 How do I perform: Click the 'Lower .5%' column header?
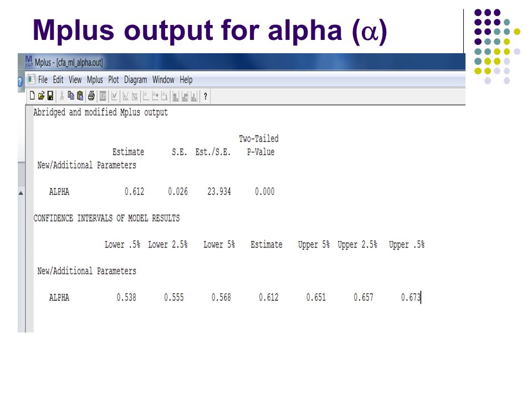[122, 244]
